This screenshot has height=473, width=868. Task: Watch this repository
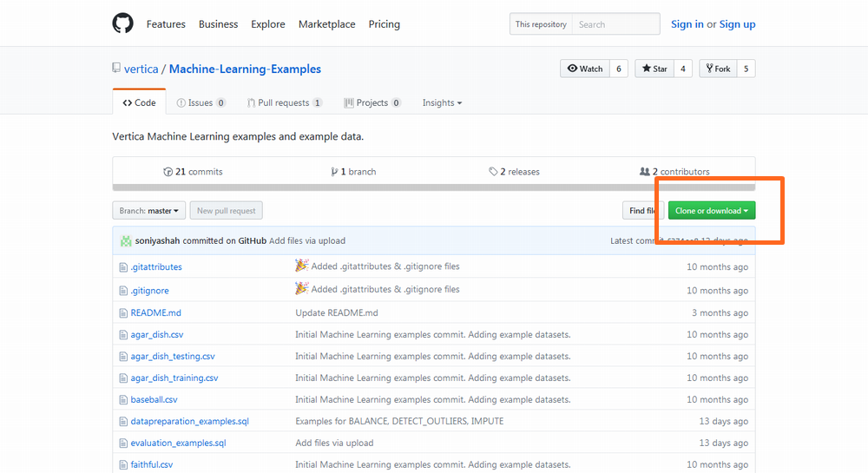click(584, 69)
